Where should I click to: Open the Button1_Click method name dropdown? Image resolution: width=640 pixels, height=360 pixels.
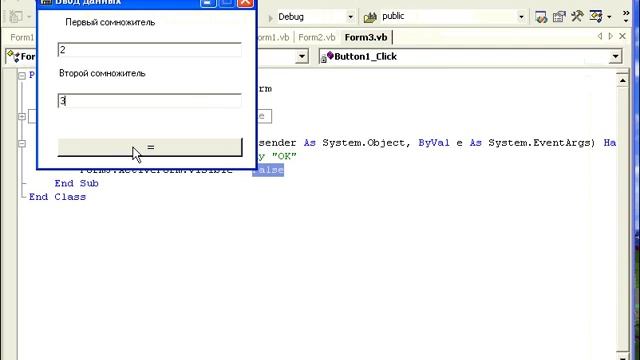click(615, 56)
